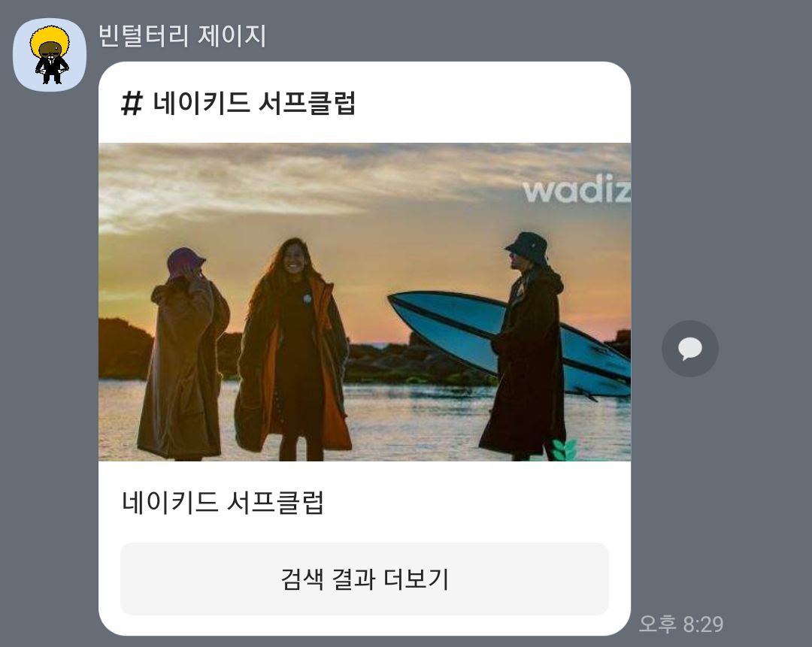This screenshot has width=812, height=647.
Task: Tap the speech bubble share icon
Action: pyautogui.click(x=689, y=349)
